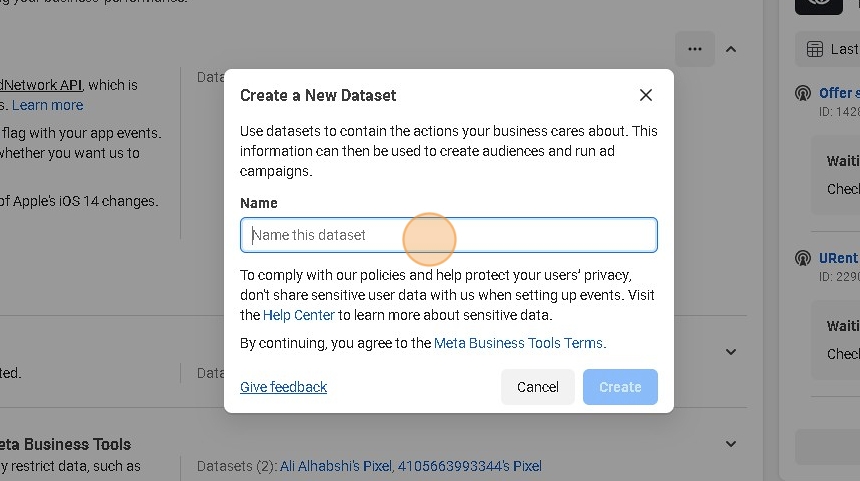Click the calendar icon beside Last
This screenshot has width=860, height=481.
pyautogui.click(x=814, y=49)
